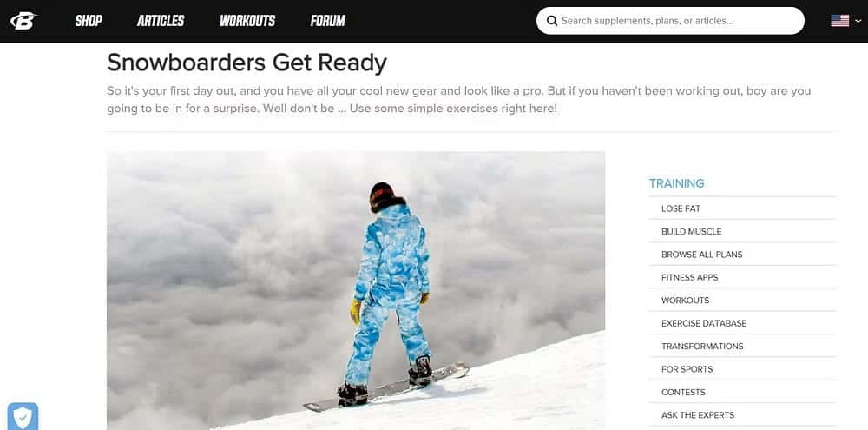The height and width of the screenshot is (430, 868).
Task: Click the search magnifier icon
Action: click(x=551, y=21)
